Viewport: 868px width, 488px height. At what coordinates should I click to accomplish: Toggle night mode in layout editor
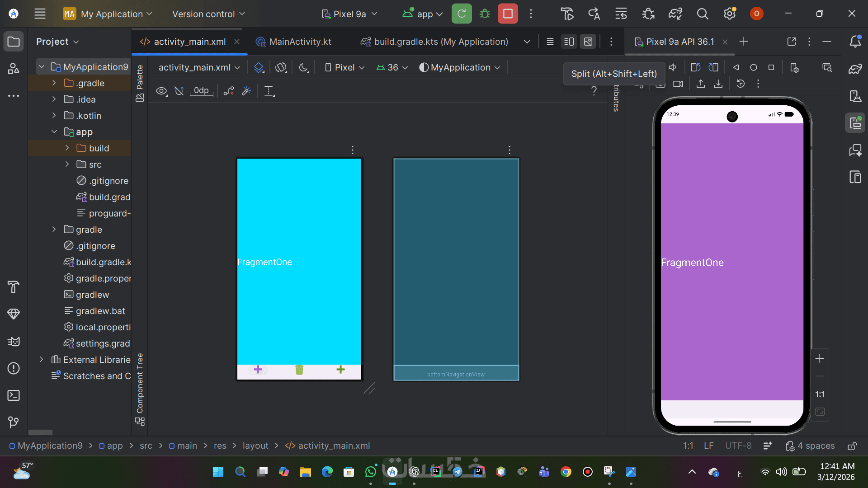click(304, 67)
